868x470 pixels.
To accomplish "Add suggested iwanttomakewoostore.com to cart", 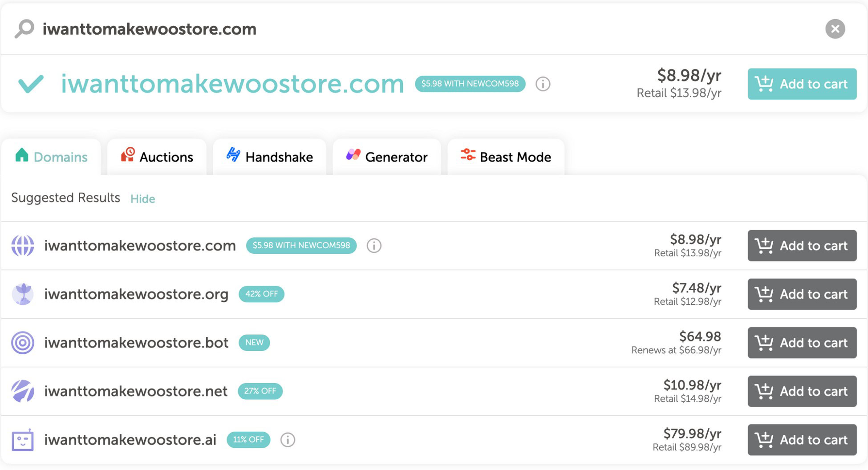I will pos(802,246).
